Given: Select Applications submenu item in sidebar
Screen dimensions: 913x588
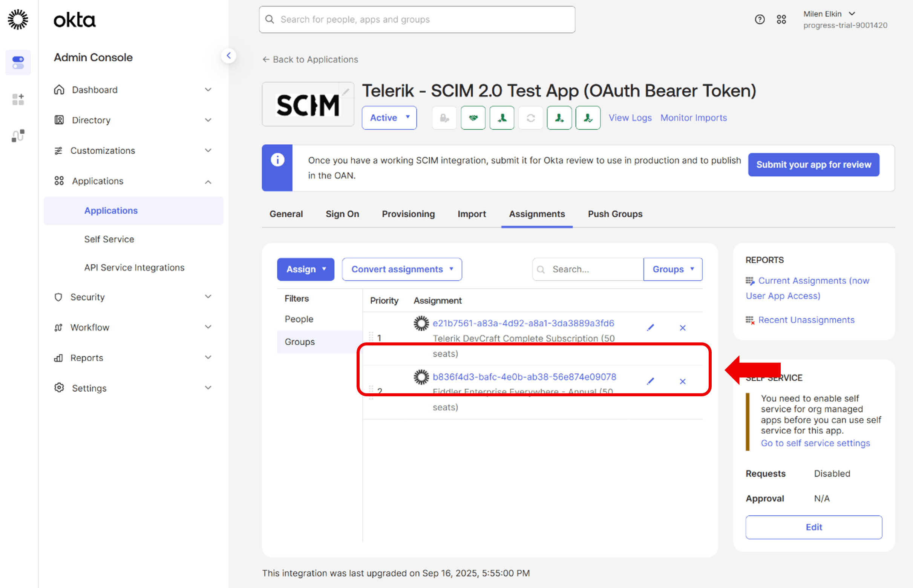Looking at the screenshot, I should click(133, 211).
